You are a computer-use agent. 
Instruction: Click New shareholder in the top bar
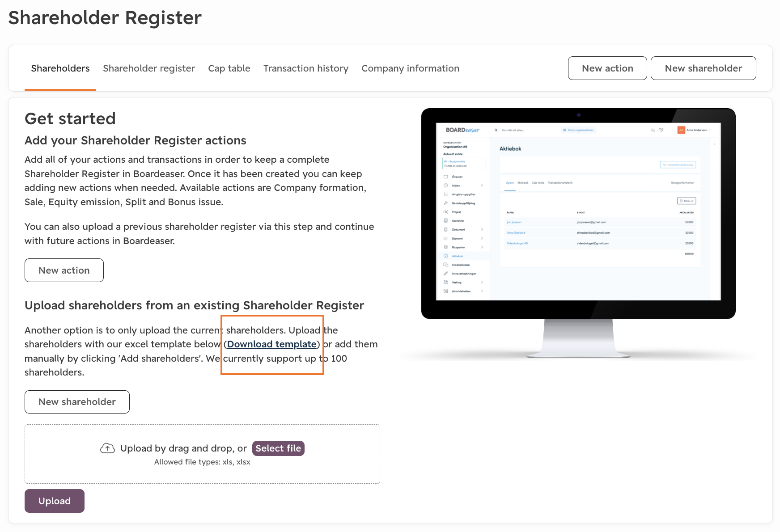[x=703, y=68]
